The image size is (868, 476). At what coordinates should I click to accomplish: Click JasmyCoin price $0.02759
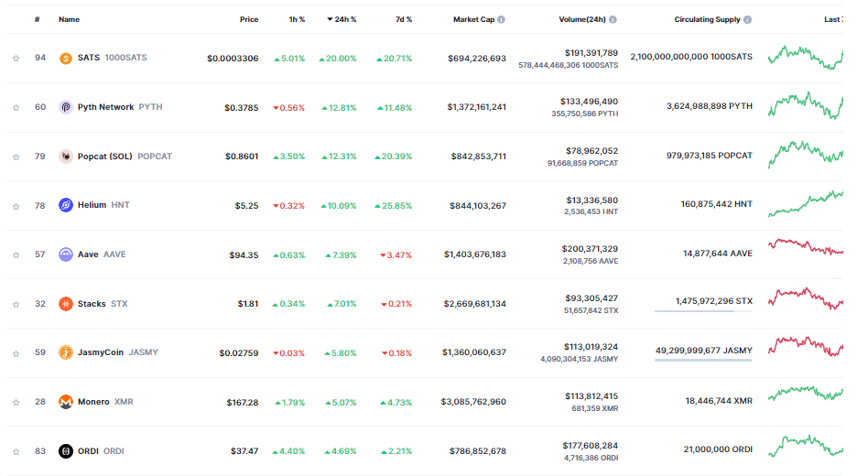click(x=239, y=353)
